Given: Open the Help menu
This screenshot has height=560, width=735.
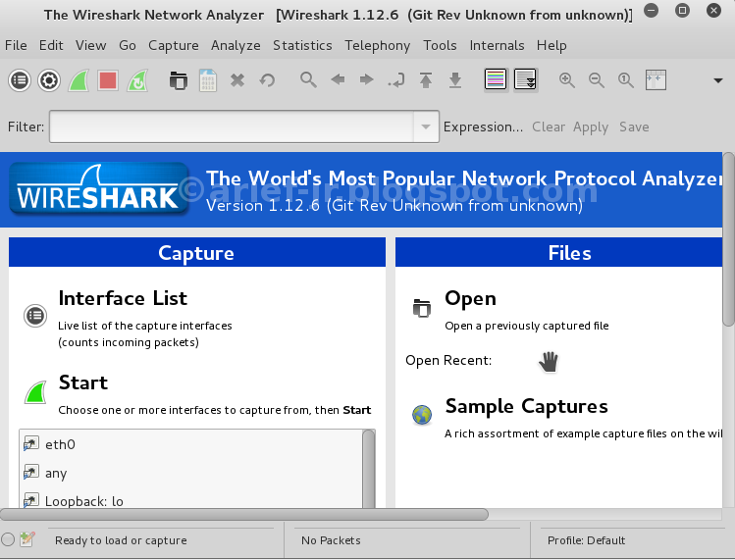Looking at the screenshot, I should [x=551, y=45].
